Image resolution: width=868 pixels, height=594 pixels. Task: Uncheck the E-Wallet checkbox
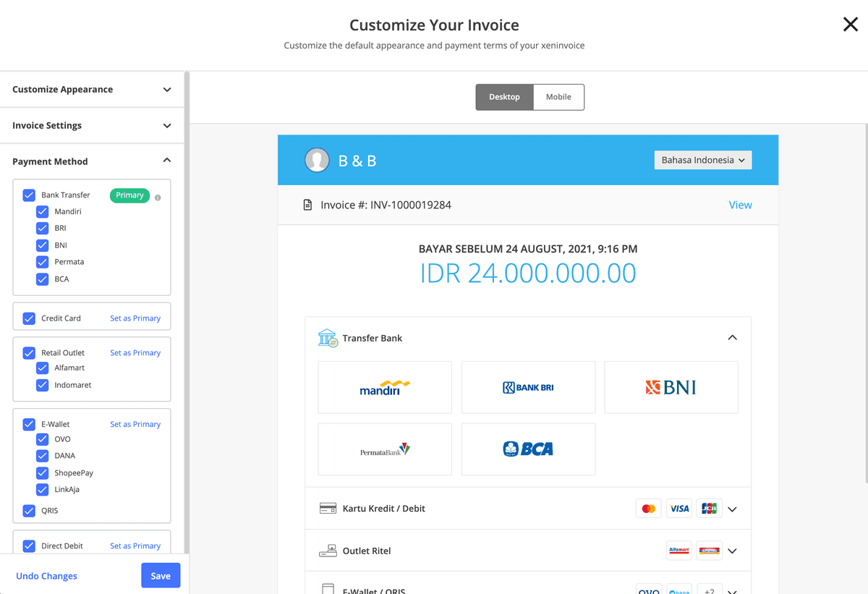pyautogui.click(x=29, y=425)
